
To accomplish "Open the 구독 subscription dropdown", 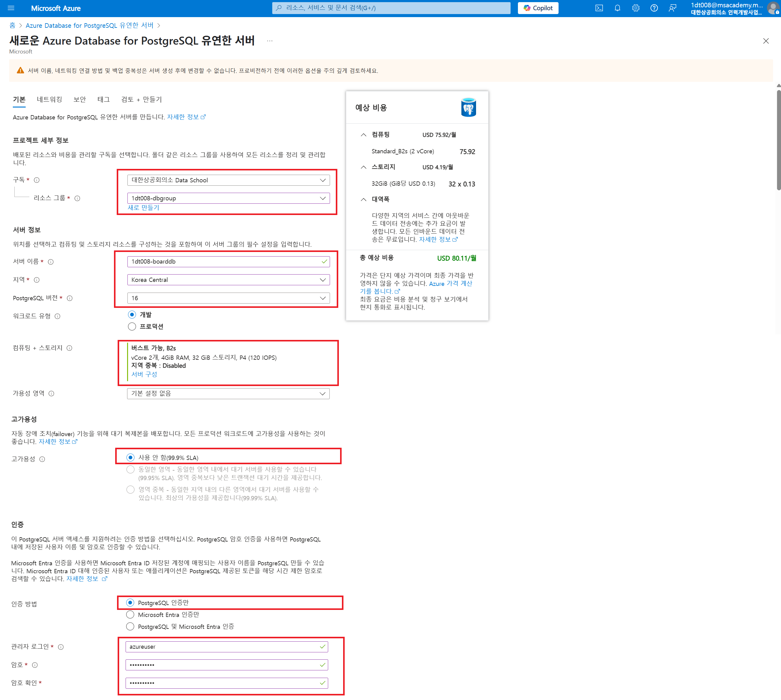I will pyautogui.click(x=228, y=180).
